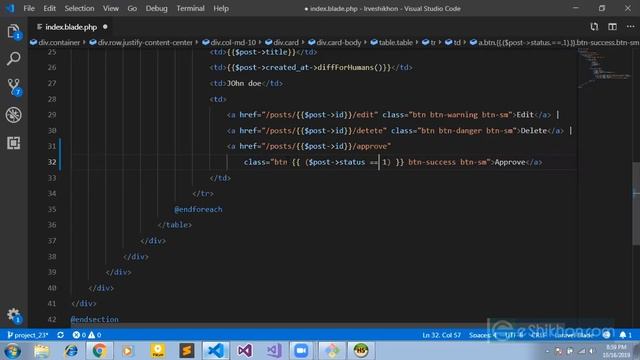
Task: Open the Go menu
Action: pos(132,8)
